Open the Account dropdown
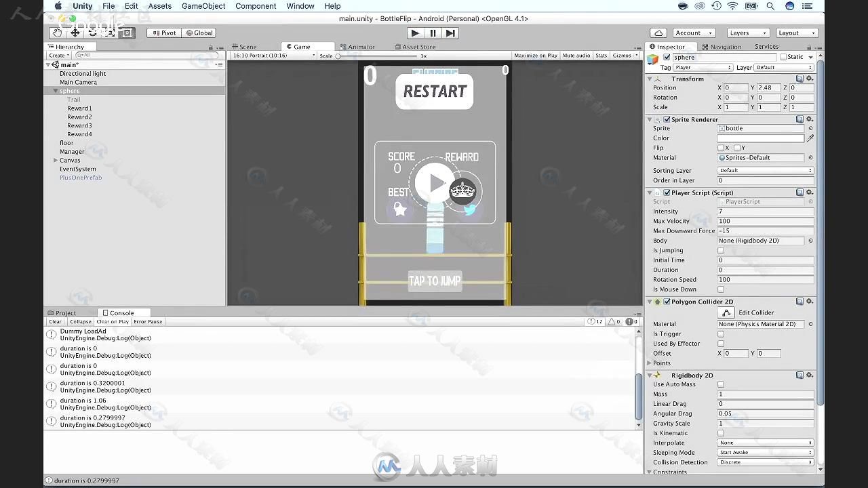This screenshot has width=868, height=488. point(692,33)
